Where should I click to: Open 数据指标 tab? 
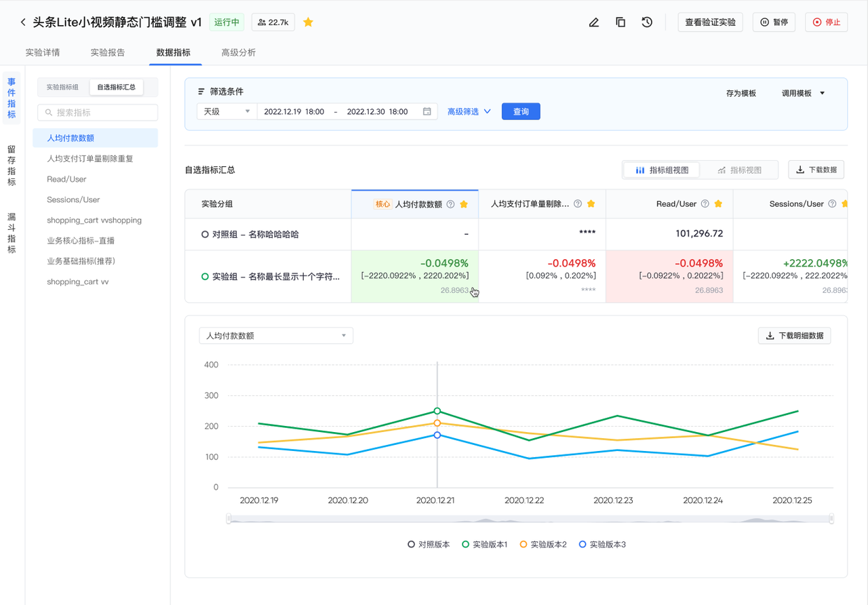(x=173, y=52)
